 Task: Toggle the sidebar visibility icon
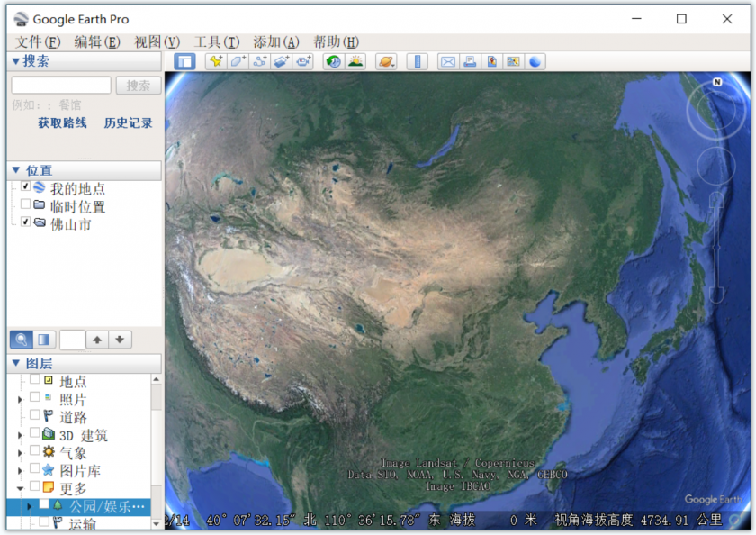184,62
